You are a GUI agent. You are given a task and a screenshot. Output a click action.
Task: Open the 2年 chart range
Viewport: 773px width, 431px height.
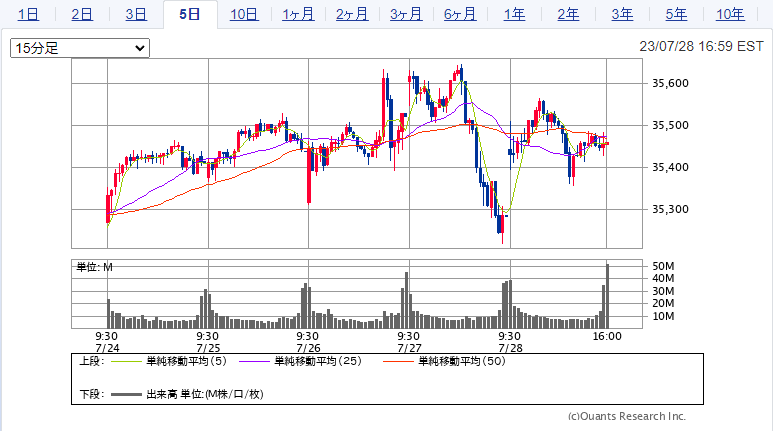pyautogui.click(x=568, y=14)
